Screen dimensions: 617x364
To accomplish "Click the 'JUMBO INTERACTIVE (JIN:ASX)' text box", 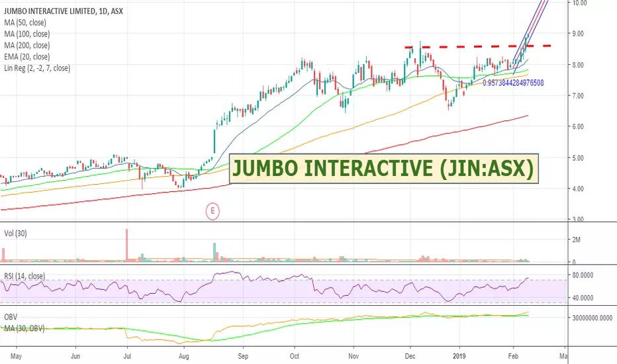I will (x=384, y=168).
